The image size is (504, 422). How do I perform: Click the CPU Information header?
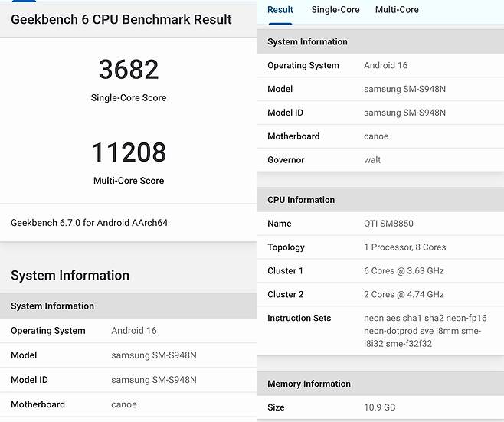[381, 200]
